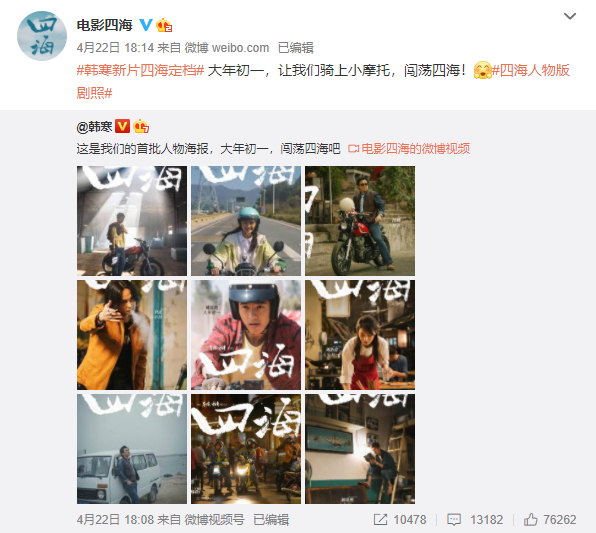
Task: Open the girl in teal helmet poster
Action: click(246, 221)
